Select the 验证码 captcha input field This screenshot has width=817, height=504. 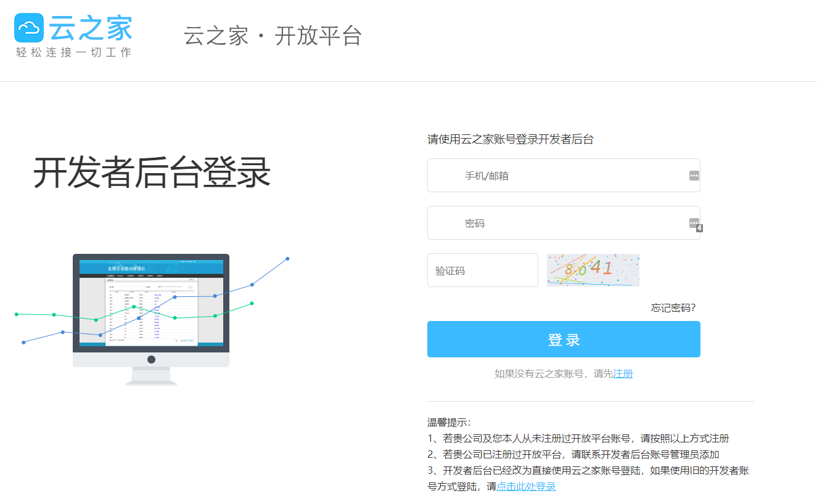(x=483, y=270)
